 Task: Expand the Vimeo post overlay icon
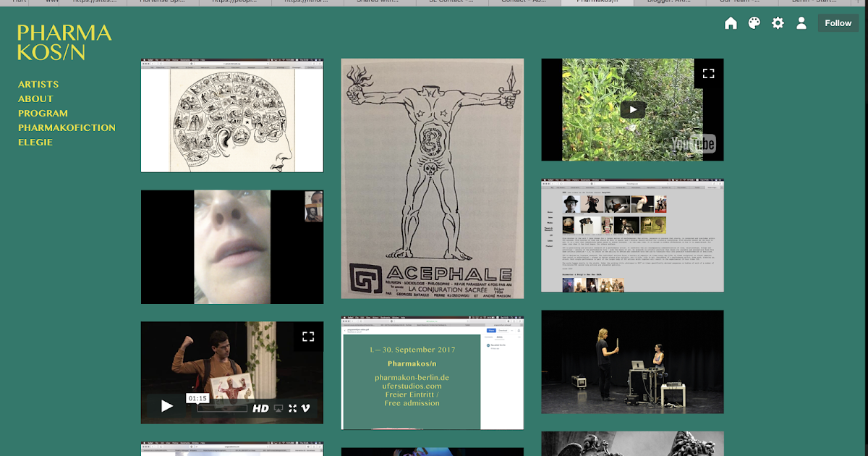coord(308,337)
